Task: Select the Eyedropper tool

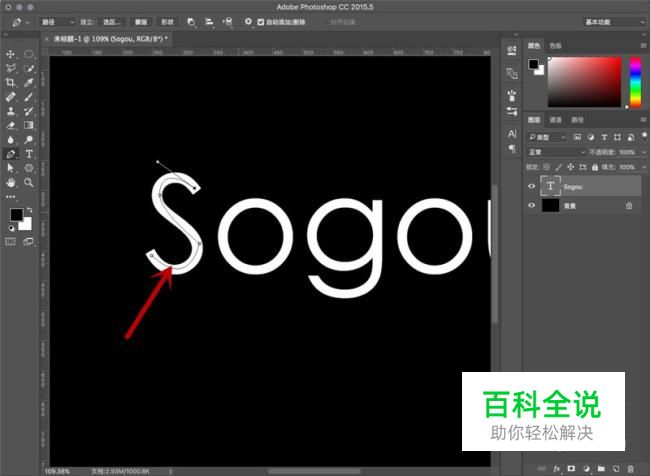Action: 29,83
